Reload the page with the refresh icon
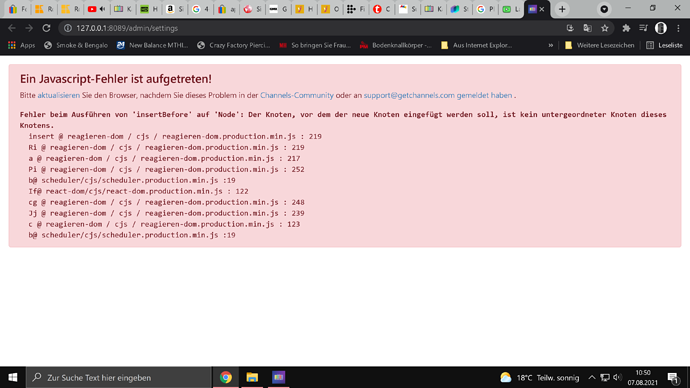Image resolution: width=690 pixels, height=388 pixels. click(46, 28)
